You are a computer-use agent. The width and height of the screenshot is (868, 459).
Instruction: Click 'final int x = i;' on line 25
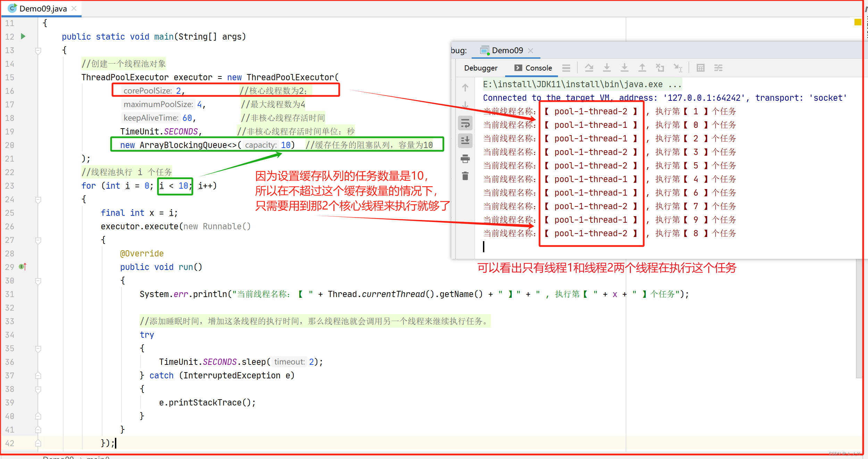click(x=139, y=213)
